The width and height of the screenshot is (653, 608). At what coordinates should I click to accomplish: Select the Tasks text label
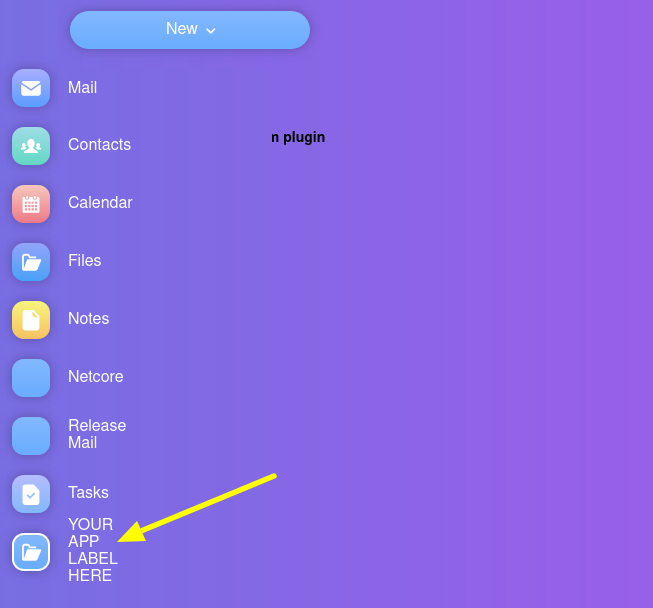pyautogui.click(x=88, y=492)
